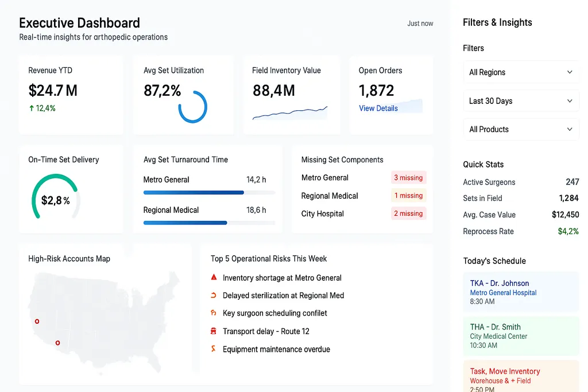Open View Details link for Open Orders
The height and width of the screenshot is (392, 588).
378,108
